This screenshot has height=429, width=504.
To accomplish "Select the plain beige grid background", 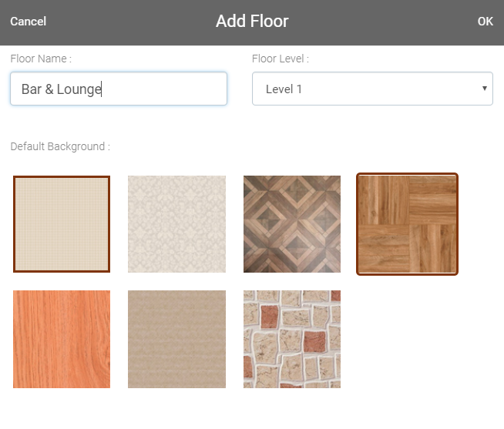I will click(x=62, y=224).
